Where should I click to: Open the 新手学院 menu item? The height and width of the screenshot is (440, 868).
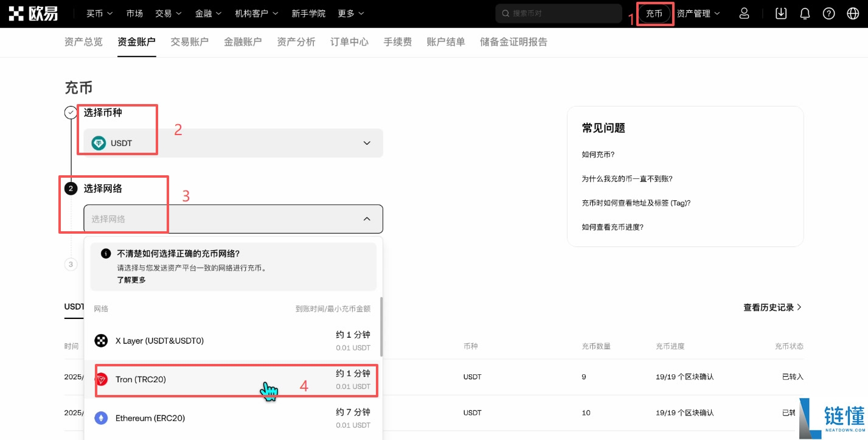(308, 13)
